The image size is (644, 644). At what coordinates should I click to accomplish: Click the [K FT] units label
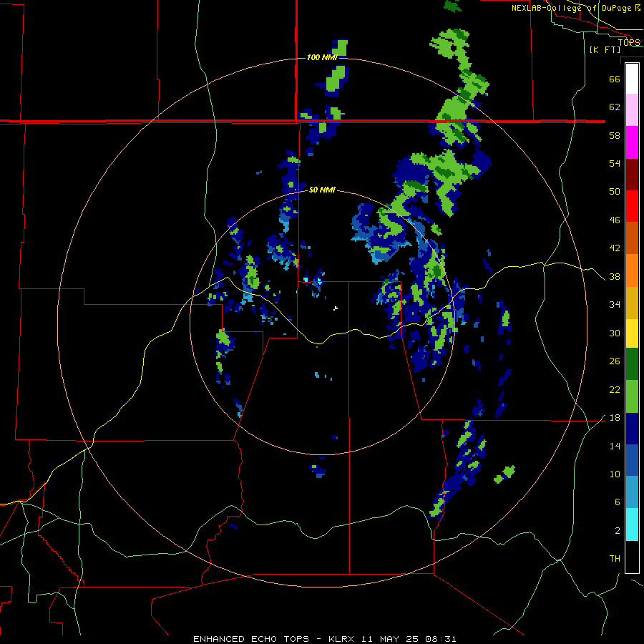point(605,49)
